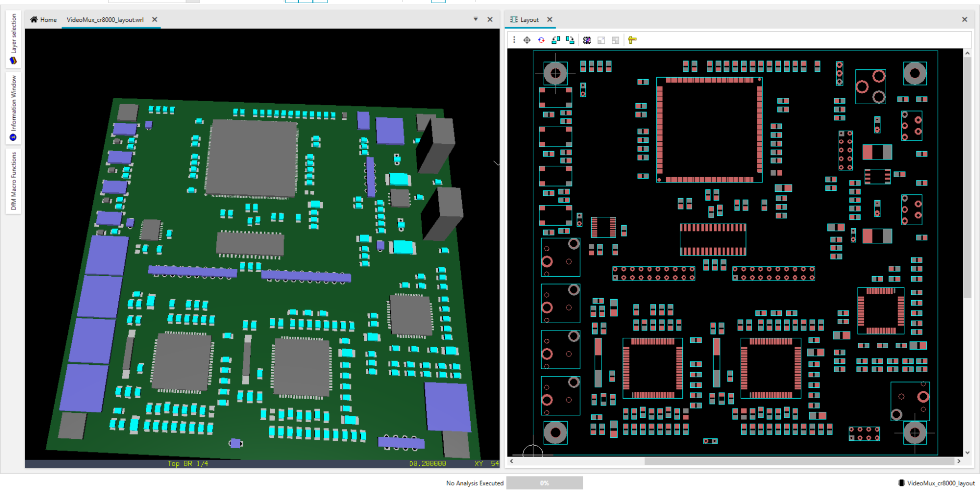The image size is (980, 492).
Task: Click the toolbar grip dots in Layout panel
Action: coord(514,40)
